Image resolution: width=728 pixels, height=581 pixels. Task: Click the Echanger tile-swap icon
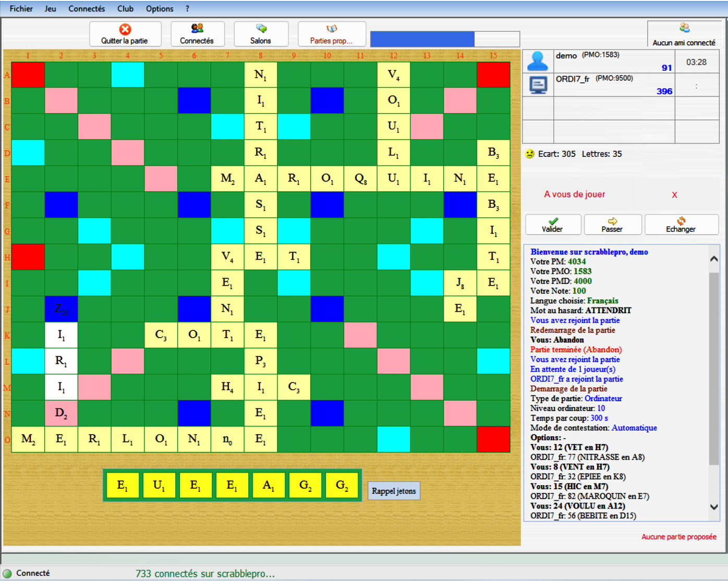pyautogui.click(x=682, y=221)
